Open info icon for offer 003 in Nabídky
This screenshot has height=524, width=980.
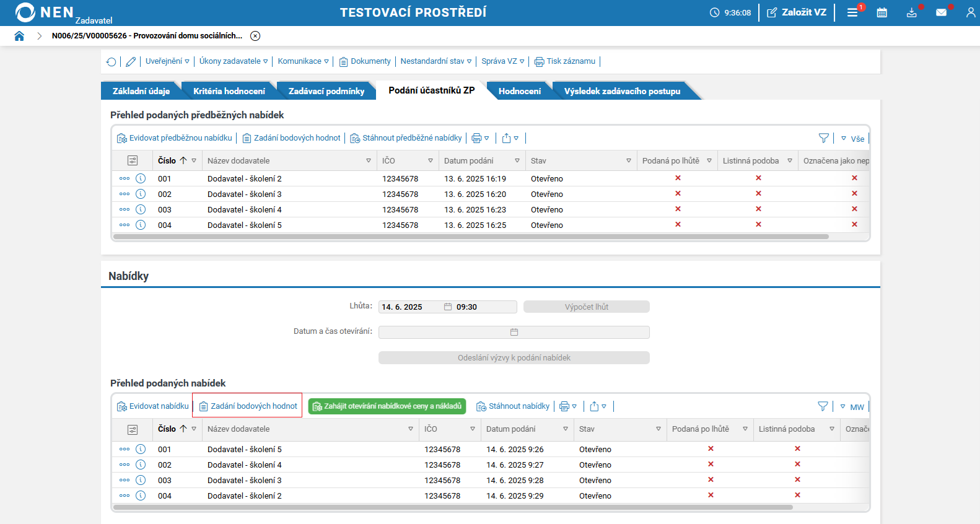pos(141,480)
